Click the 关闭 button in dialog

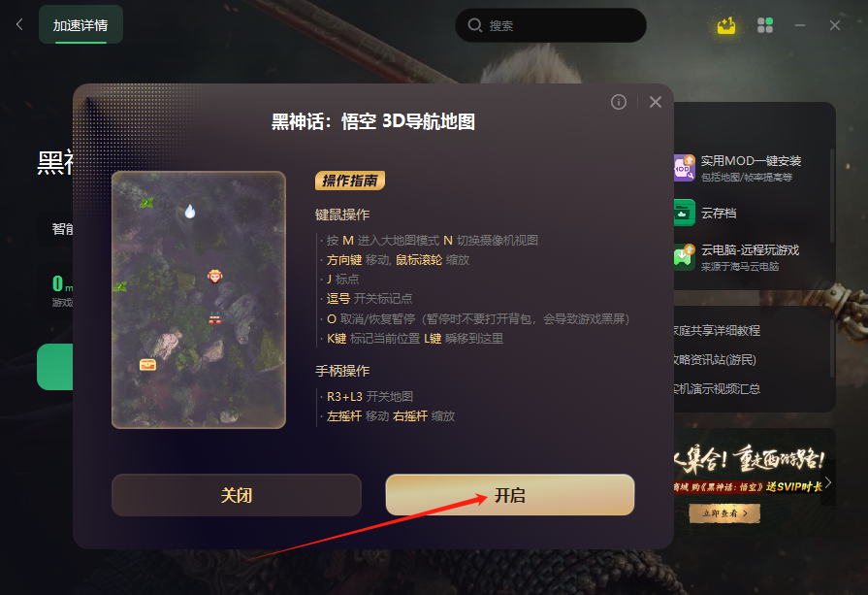click(x=237, y=495)
